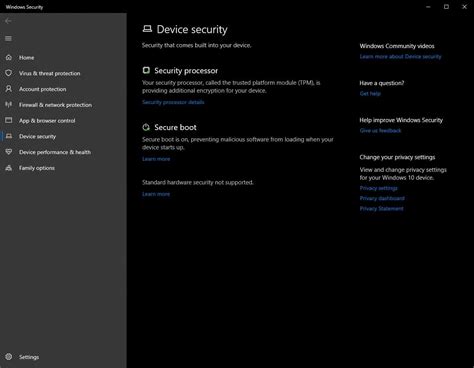Minimize the Windows Security window
This screenshot has height=368, width=474.
point(428,7)
